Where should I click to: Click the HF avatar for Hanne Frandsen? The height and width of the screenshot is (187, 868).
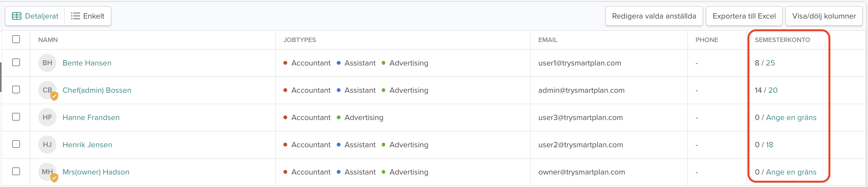pyautogui.click(x=47, y=117)
